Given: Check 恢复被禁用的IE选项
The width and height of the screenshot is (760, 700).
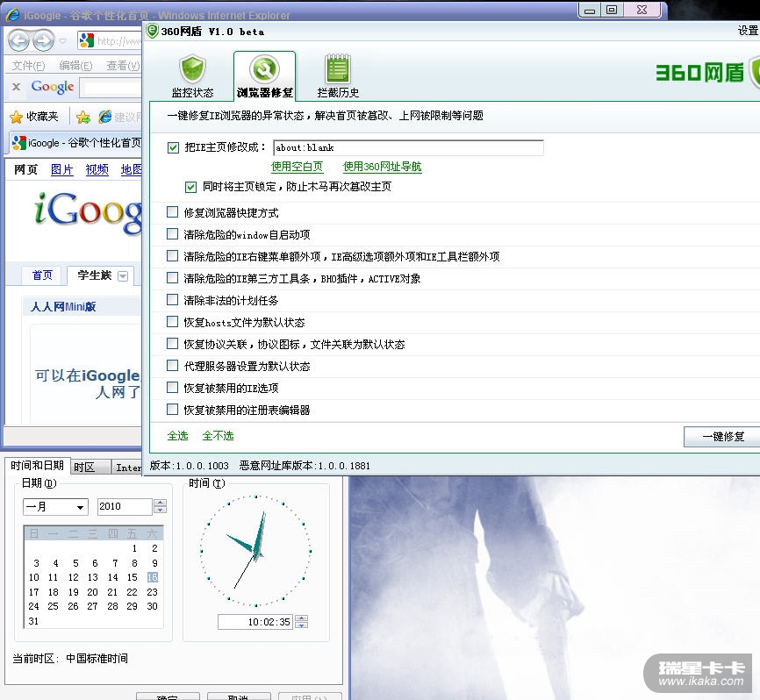Looking at the screenshot, I should (172, 387).
